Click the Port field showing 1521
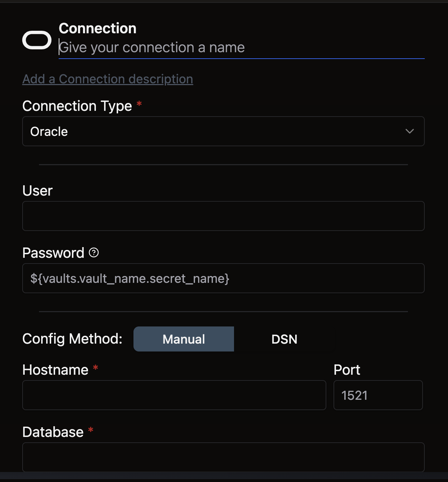The image size is (448, 482). point(378,395)
